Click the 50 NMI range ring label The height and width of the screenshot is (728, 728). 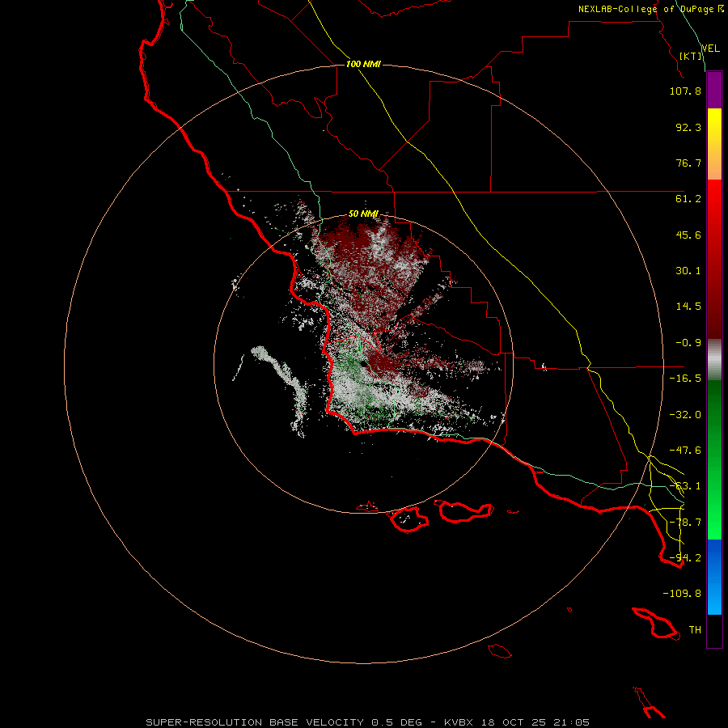coord(363,214)
